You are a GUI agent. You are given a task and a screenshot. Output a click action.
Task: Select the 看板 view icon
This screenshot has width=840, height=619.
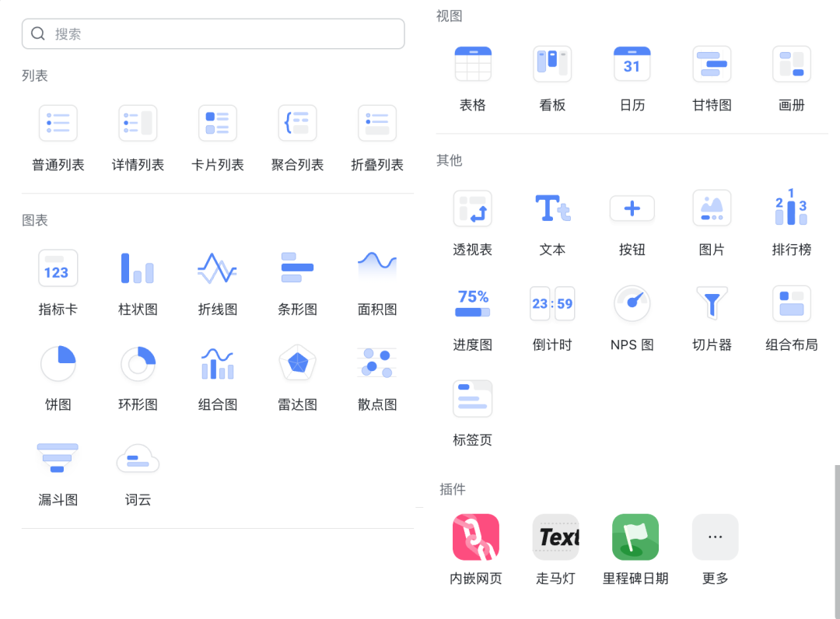552,64
